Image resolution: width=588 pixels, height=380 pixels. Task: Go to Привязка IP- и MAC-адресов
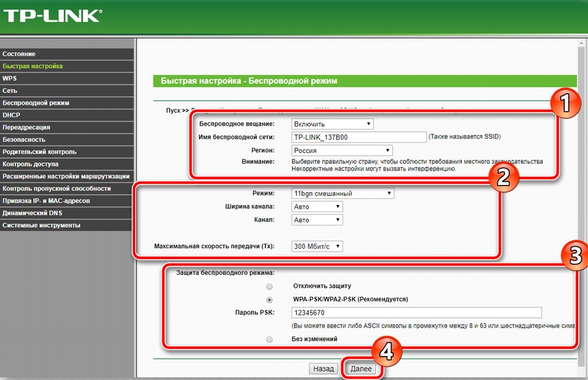tap(67, 201)
